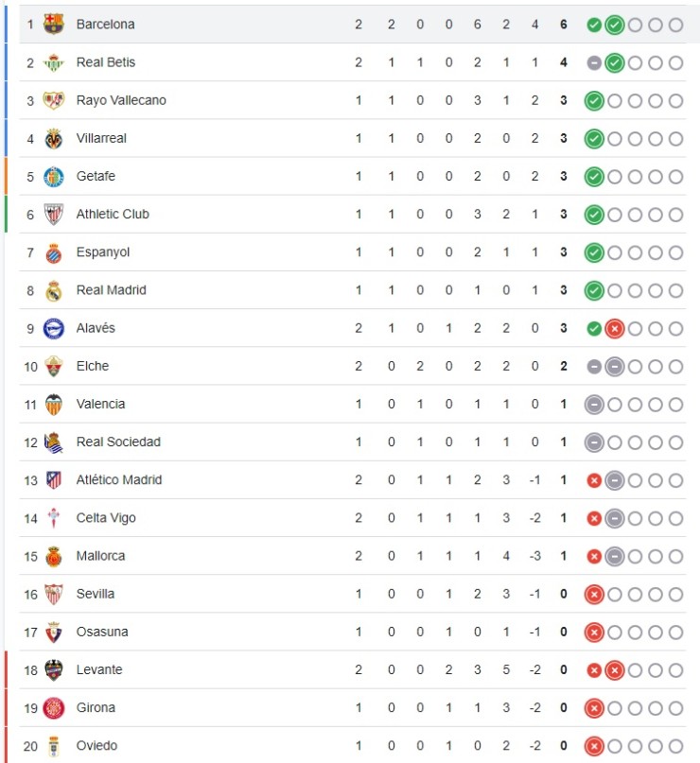Open the Girona team page

pyautogui.click(x=99, y=707)
